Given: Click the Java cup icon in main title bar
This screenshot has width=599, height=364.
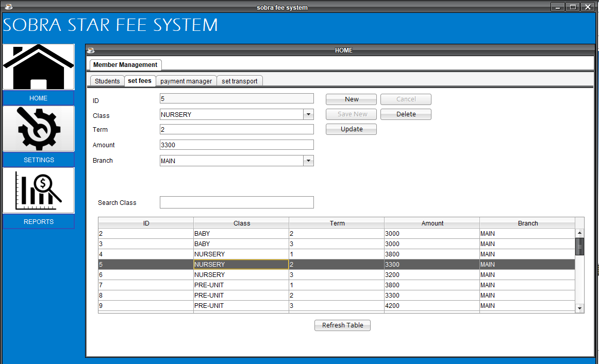Looking at the screenshot, I should click(8, 7).
